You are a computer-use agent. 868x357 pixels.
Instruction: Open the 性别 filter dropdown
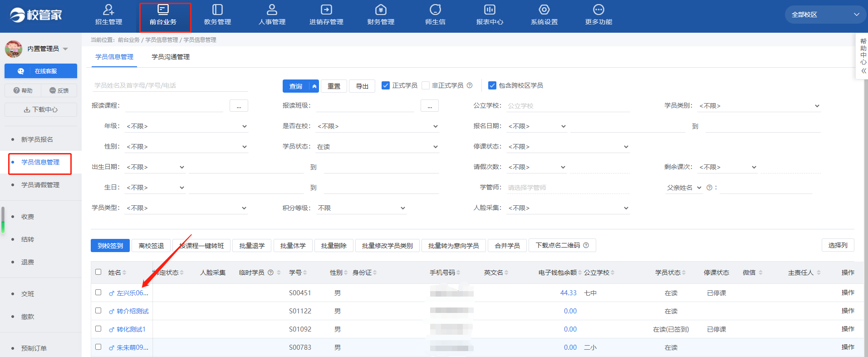pyautogui.click(x=186, y=147)
